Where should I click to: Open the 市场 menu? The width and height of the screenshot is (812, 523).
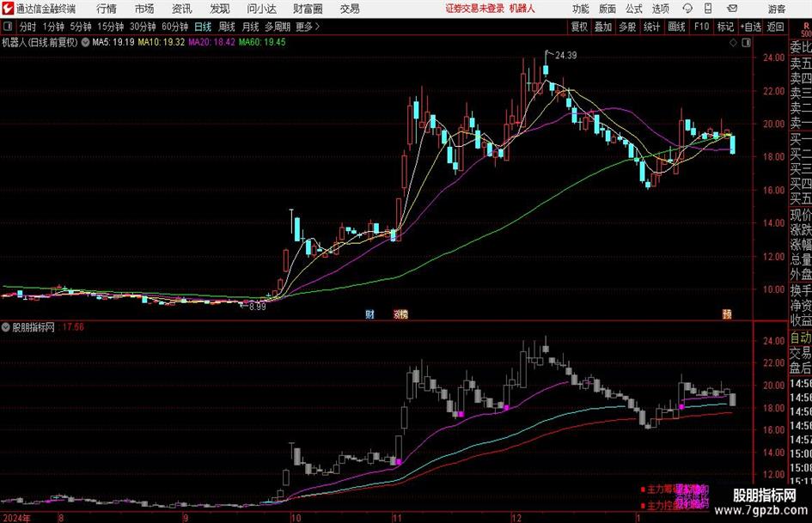[144, 9]
